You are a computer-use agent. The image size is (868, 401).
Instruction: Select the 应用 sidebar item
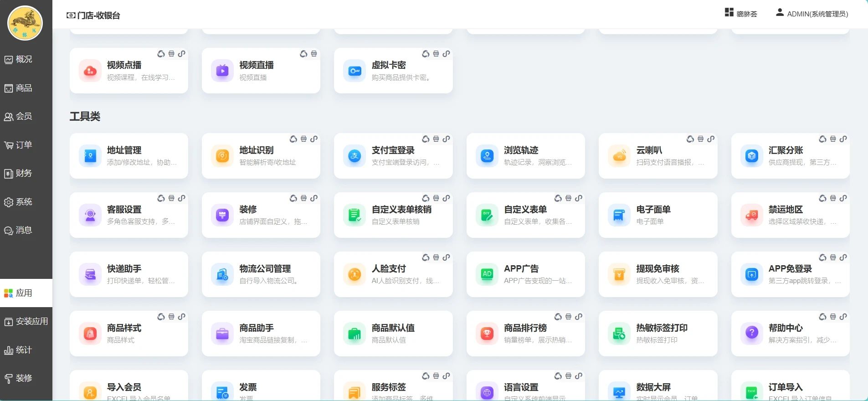pos(26,293)
